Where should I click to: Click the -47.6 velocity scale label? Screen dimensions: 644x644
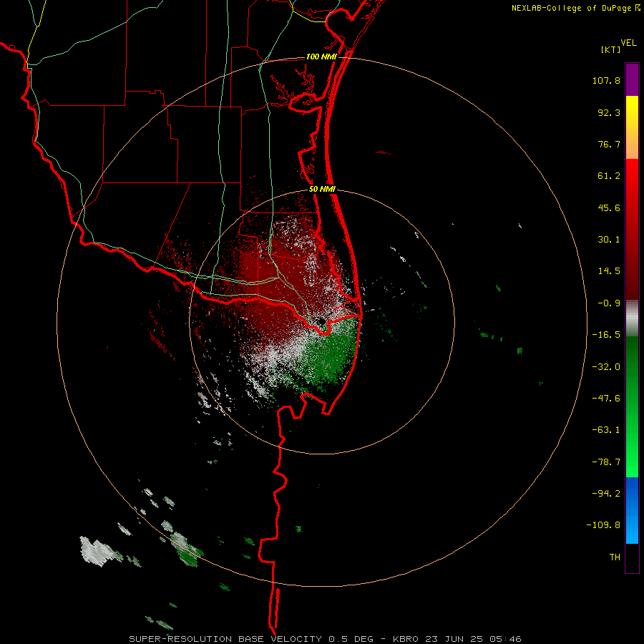[606, 399]
